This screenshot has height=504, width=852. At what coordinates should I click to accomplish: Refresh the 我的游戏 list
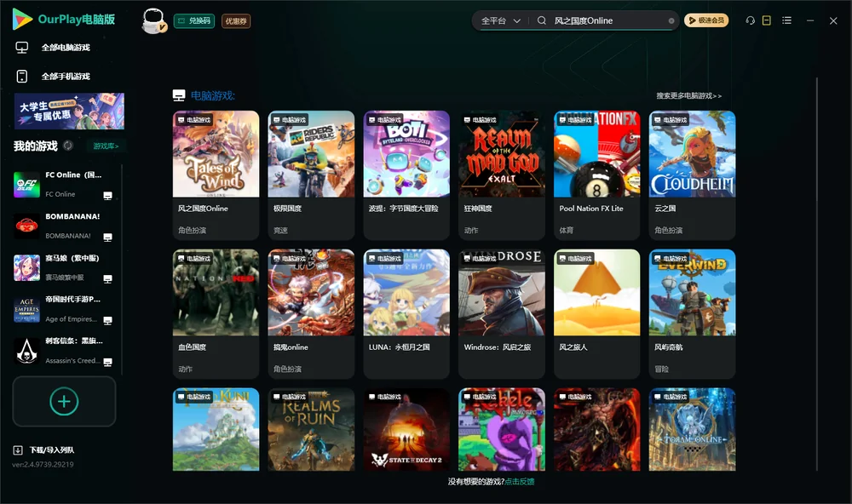68,146
